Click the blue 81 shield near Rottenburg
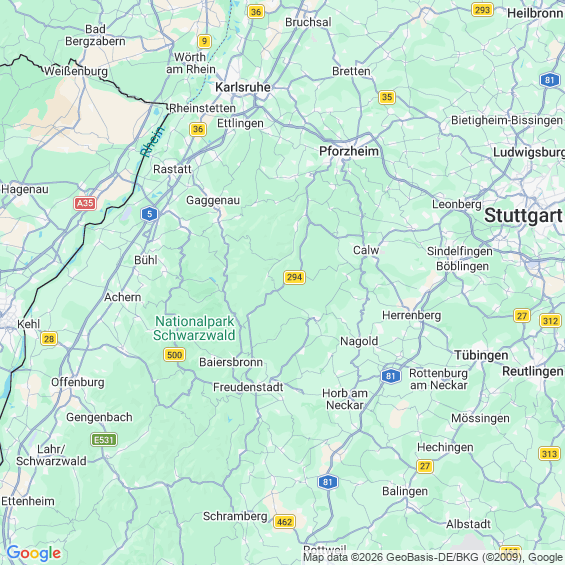The width and height of the screenshot is (565, 565). [391, 376]
